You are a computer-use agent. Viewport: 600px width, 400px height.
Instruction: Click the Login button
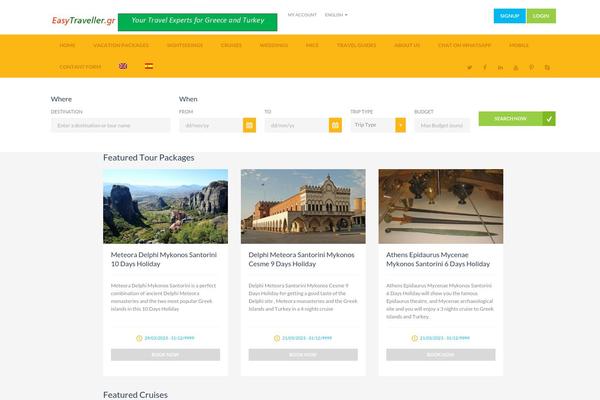pos(541,16)
